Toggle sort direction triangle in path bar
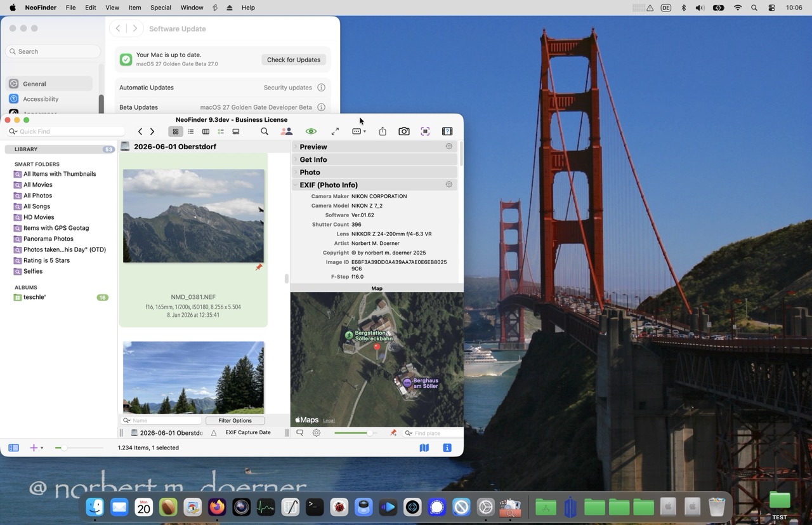This screenshot has height=525, width=812. (214, 433)
